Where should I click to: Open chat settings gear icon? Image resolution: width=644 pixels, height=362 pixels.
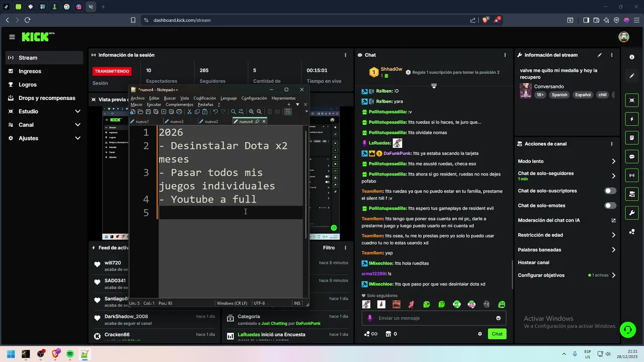click(480, 334)
